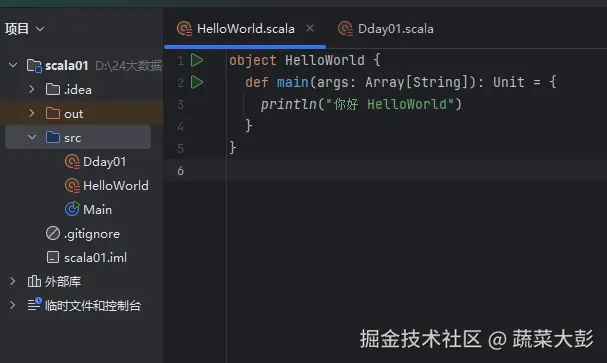Collapse the src folder
This screenshot has height=363, width=607.
tap(32, 137)
